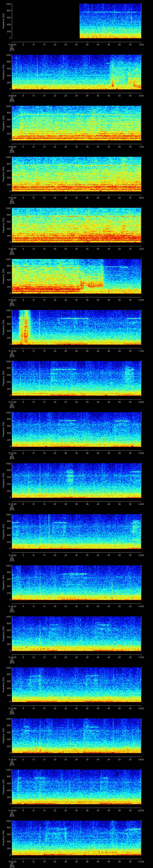Click the spectrogram panel starting at 5:13:00
This screenshot has width=153, height=868.
point(77,480)
